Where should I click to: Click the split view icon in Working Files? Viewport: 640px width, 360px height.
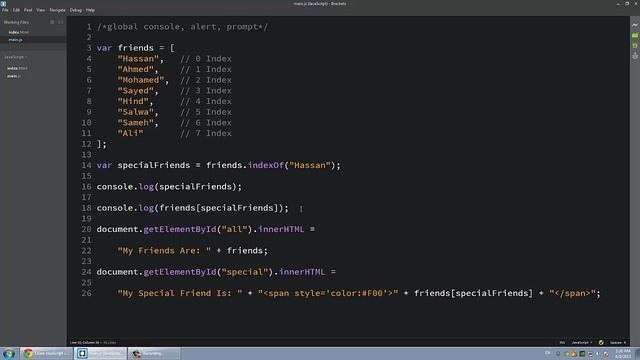tap(61, 22)
